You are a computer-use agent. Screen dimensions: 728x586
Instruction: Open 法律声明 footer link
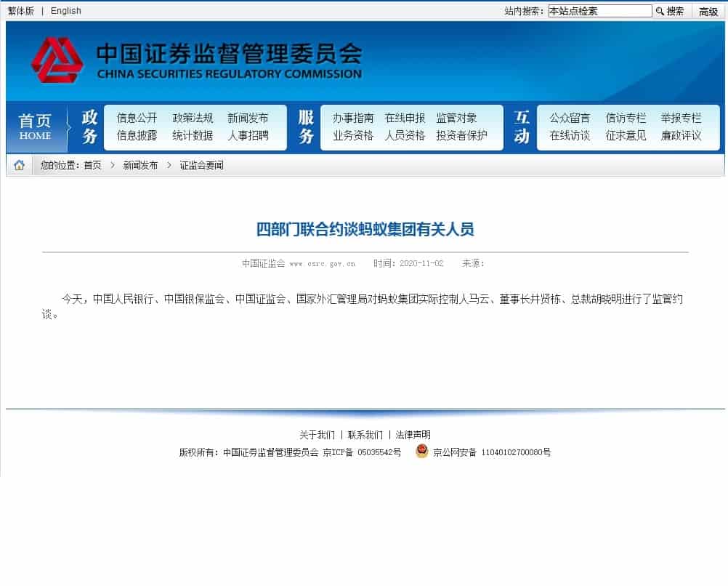coord(413,435)
